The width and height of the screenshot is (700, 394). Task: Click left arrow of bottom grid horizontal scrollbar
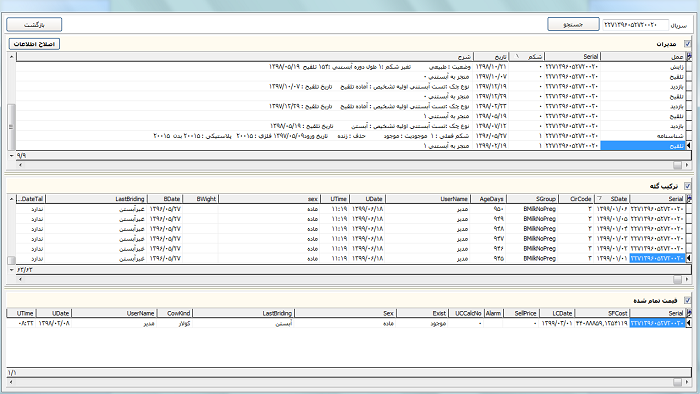tap(11, 382)
